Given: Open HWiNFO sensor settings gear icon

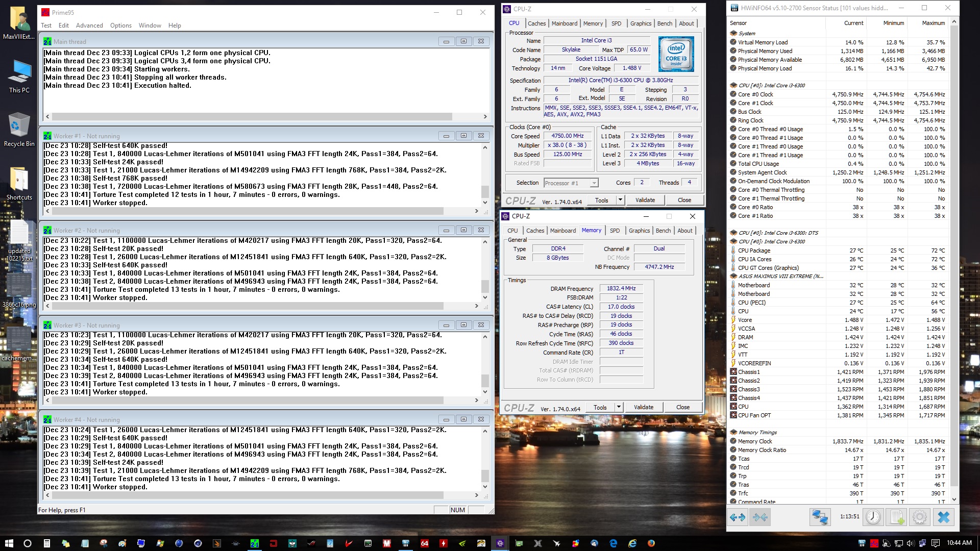Looking at the screenshot, I should point(920,517).
